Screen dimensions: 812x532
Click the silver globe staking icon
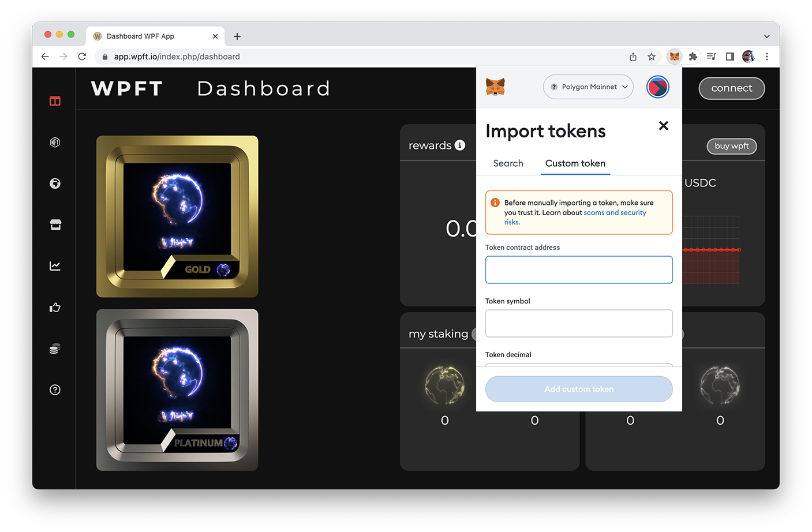pyautogui.click(x=720, y=385)
